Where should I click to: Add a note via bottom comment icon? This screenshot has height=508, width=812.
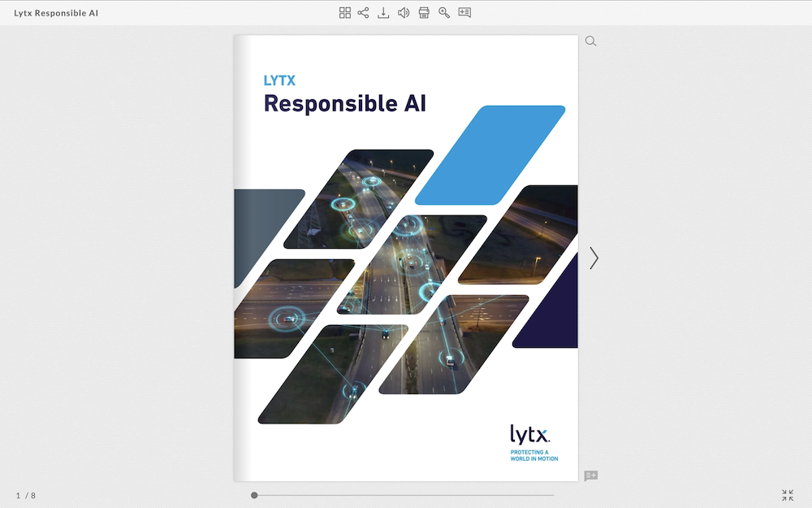(x=591, y=475)
